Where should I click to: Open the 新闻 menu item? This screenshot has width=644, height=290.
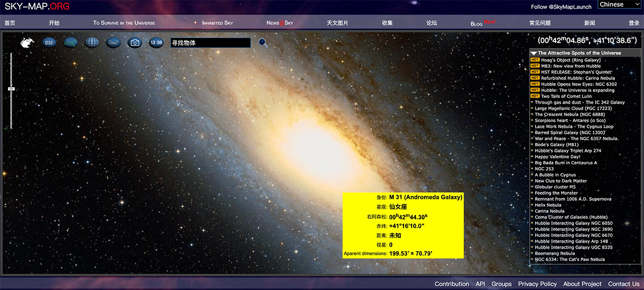pos(590,23)
